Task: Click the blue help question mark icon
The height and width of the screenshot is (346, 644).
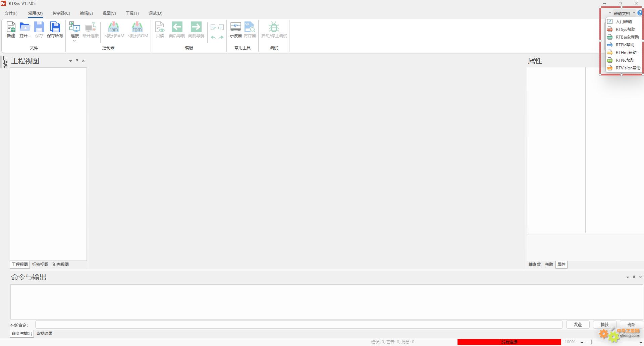Action: pyautogui.click(x=640, y=13)
